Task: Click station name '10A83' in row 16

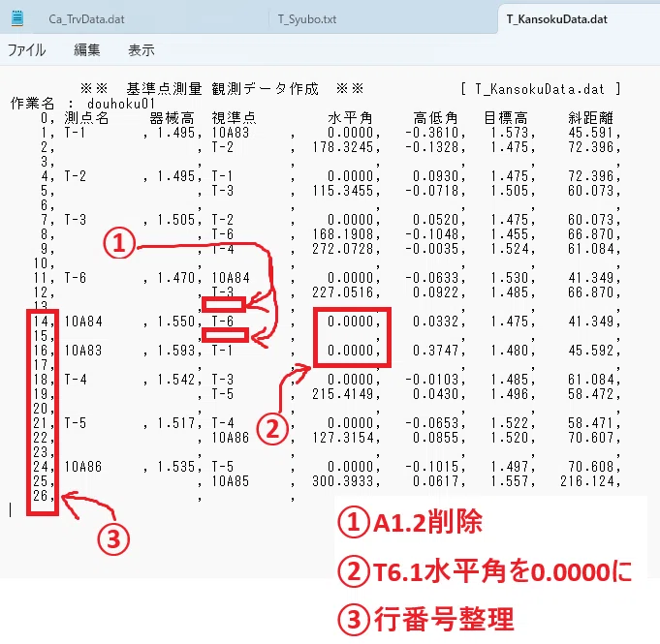Action: [83, 351]
